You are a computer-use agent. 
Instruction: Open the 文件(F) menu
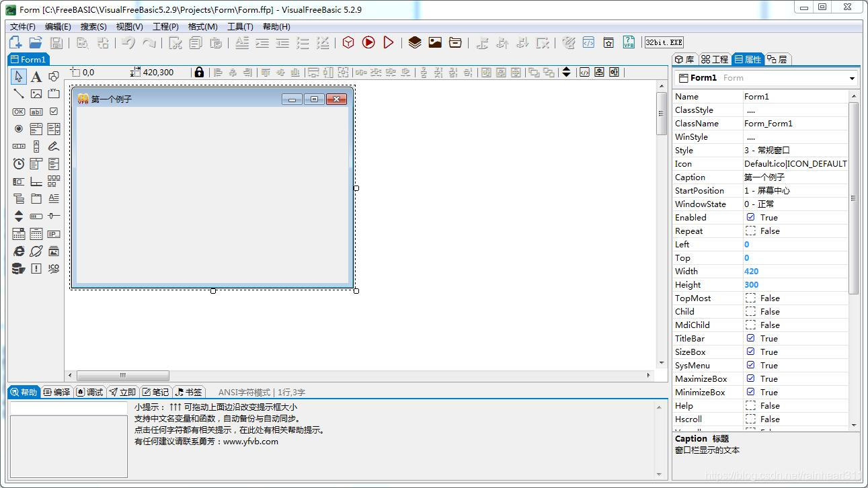pos(23,27)
